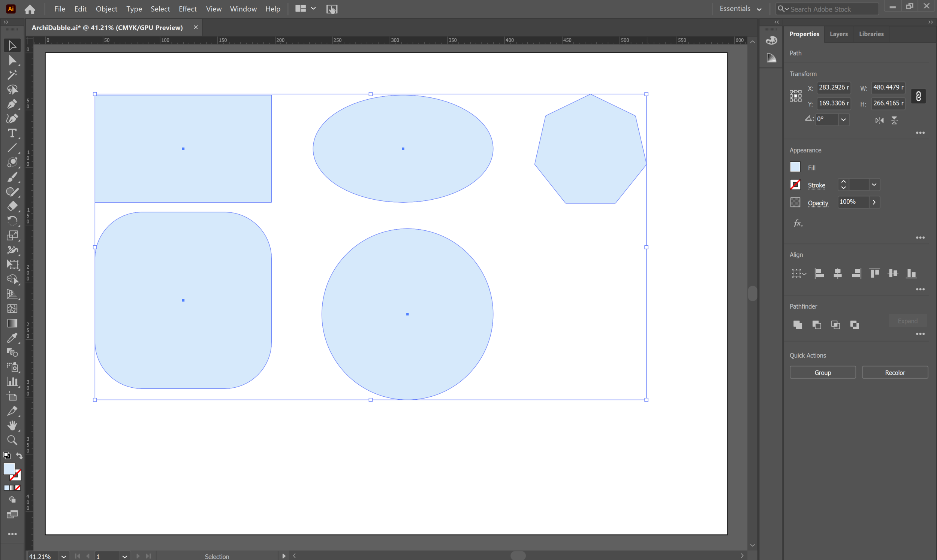Screen dimensions: 937x560
Task: Change the screen mode
Action: [12, 515]
